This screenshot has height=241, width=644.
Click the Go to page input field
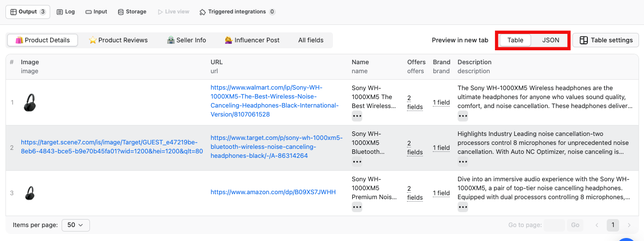tap(554, 225)
